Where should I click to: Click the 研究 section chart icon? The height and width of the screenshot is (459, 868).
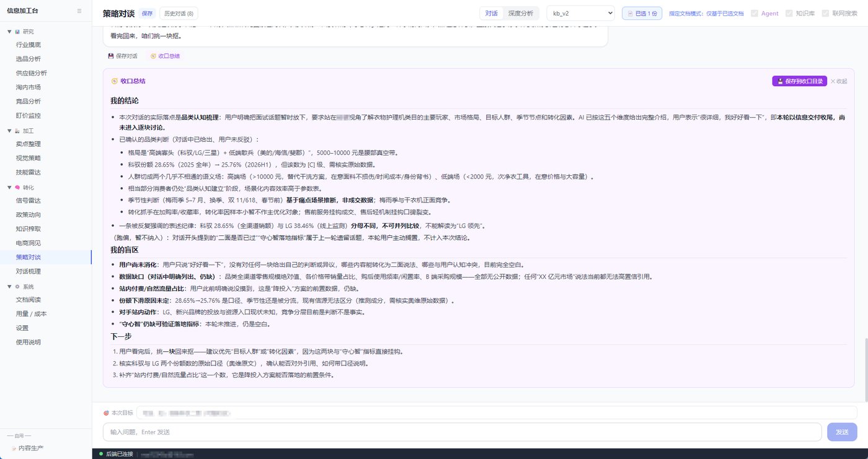coord(17,32)
